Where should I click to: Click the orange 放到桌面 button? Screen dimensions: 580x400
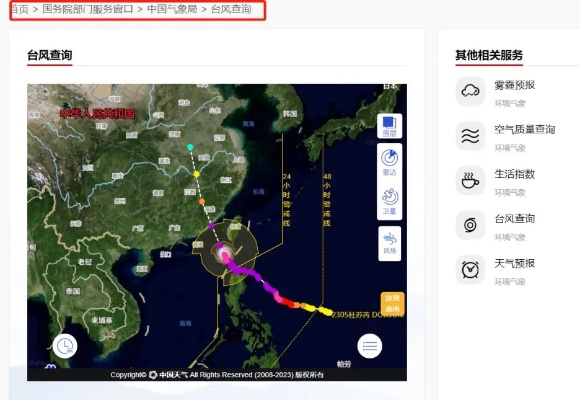(x=392, y=303)
